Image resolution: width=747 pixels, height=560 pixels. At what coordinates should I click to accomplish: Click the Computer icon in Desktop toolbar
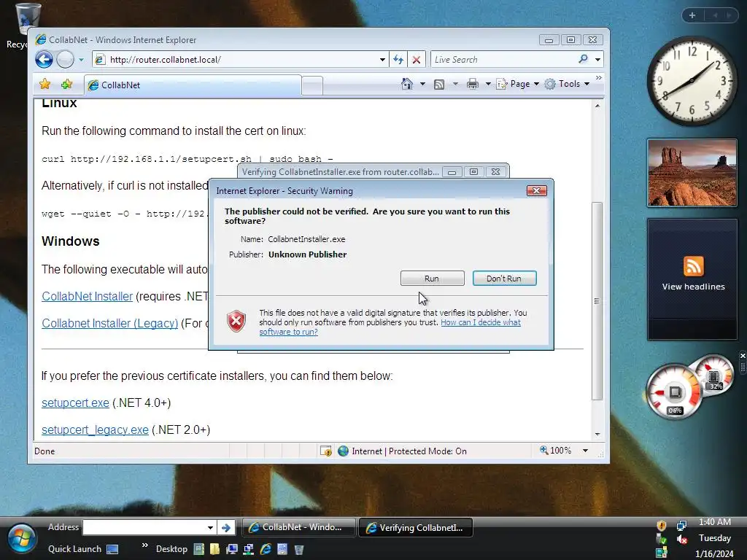(232, 549)
